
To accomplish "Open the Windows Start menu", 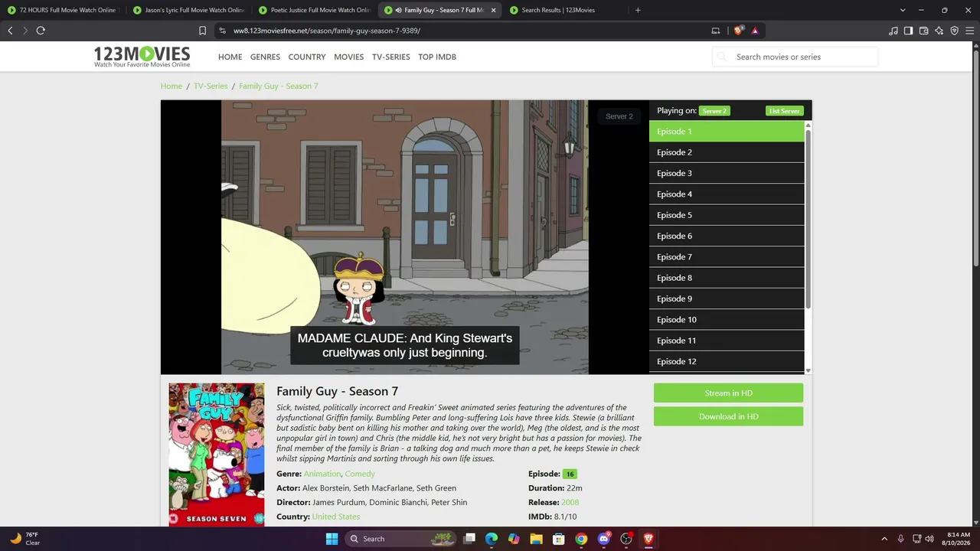I will pos(332,539).
